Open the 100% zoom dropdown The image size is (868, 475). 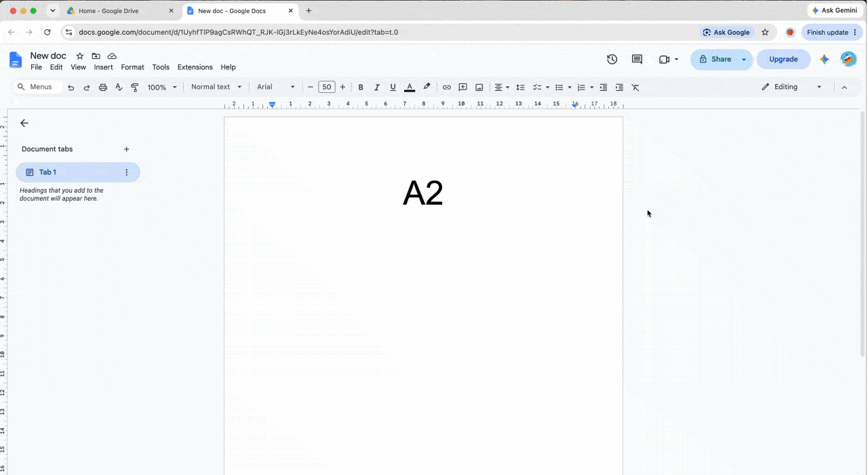[x=162, y=88]
